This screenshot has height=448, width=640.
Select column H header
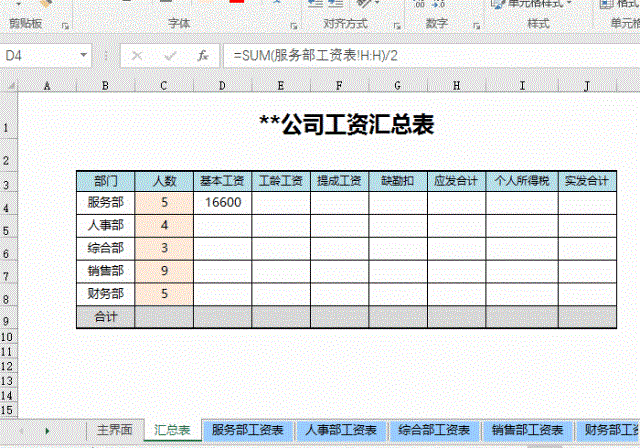coord(456,86)
